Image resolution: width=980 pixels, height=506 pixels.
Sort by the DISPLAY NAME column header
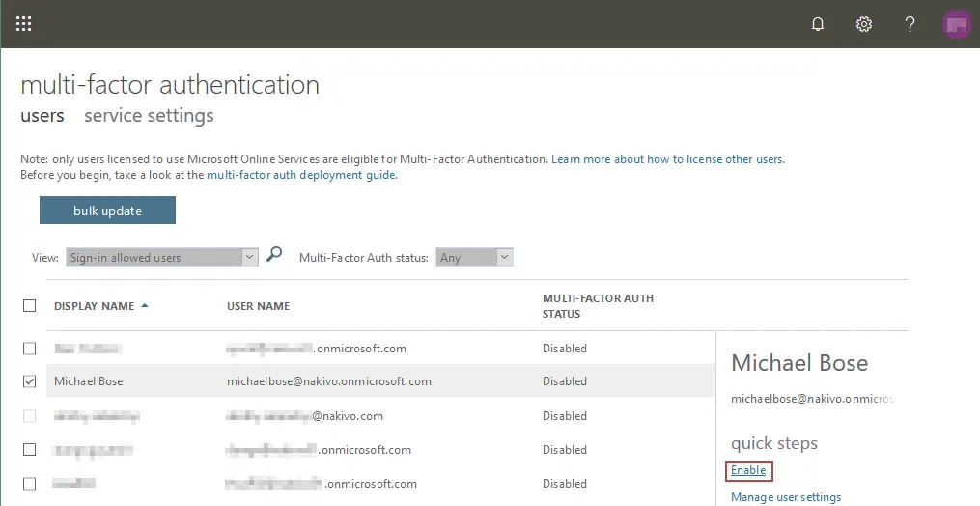click(95, 306)
